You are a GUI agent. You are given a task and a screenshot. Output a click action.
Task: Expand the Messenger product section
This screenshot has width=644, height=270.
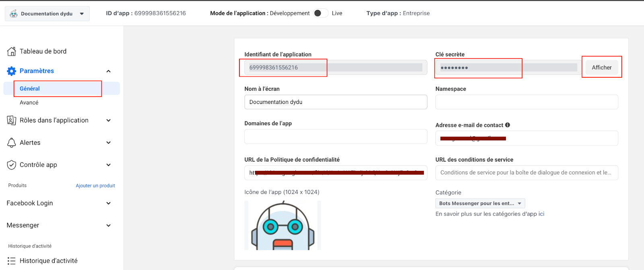[x=108, y=225]
